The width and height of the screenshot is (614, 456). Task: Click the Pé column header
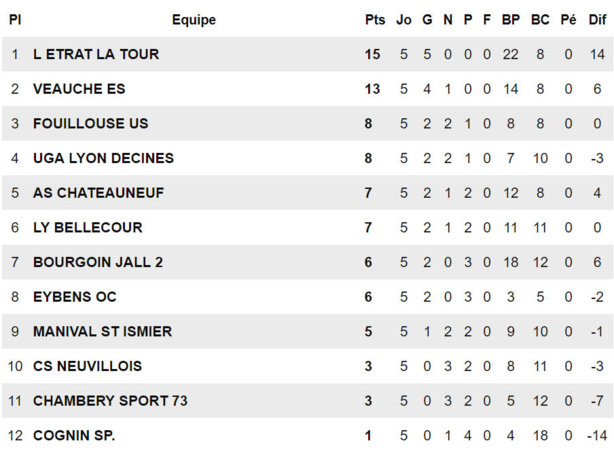point(568,20)
